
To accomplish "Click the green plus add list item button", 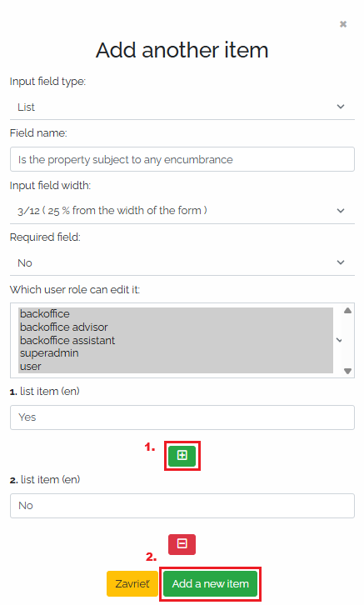I will point(182,456).
